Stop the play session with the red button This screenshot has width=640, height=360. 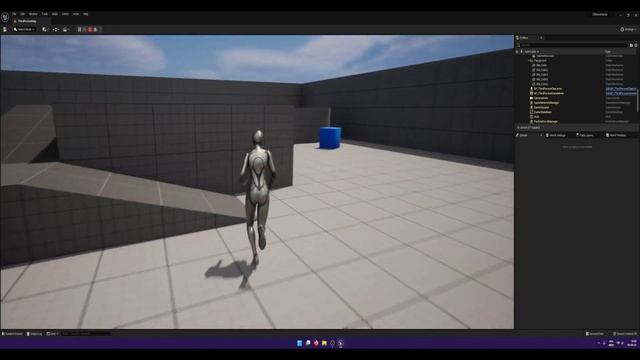click(90, 29)
